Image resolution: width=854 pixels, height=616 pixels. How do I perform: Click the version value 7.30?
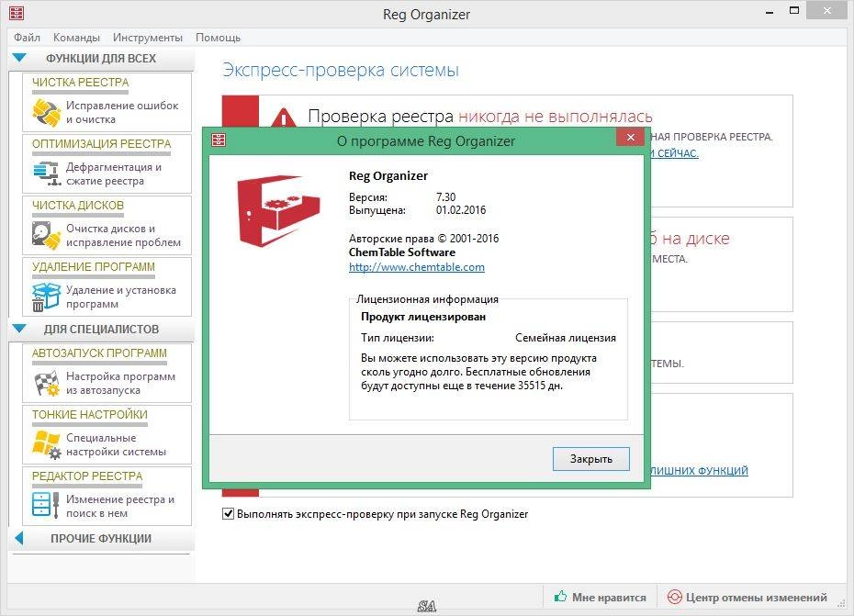pyautogui.click(x=445, y=197)
